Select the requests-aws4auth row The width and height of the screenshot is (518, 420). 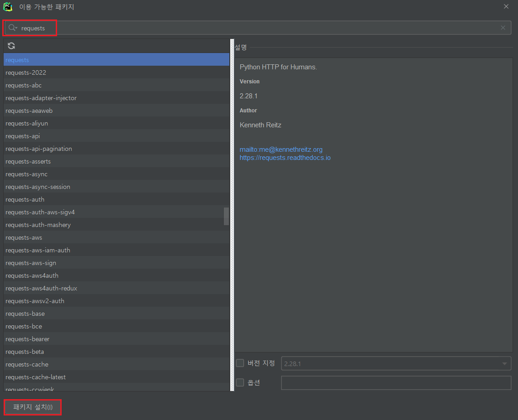point(116,276)
